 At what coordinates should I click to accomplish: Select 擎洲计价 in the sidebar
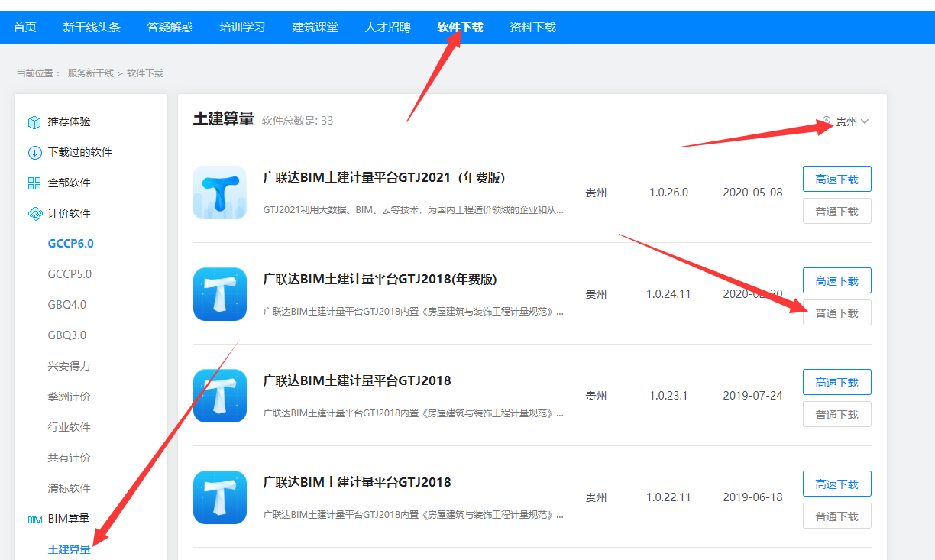69,397
